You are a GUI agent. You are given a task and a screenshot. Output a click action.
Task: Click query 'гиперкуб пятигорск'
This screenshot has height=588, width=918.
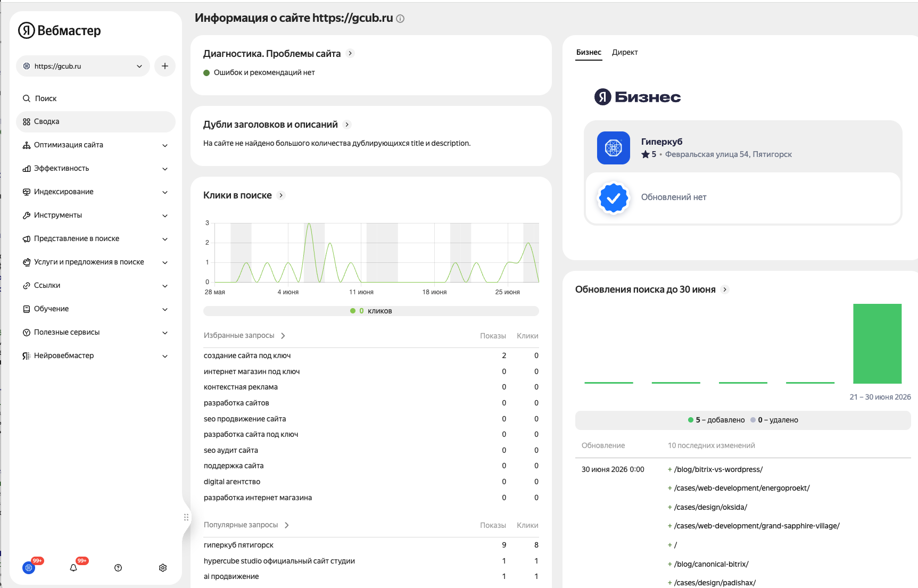pyautogui.click(x=238, y=545)
